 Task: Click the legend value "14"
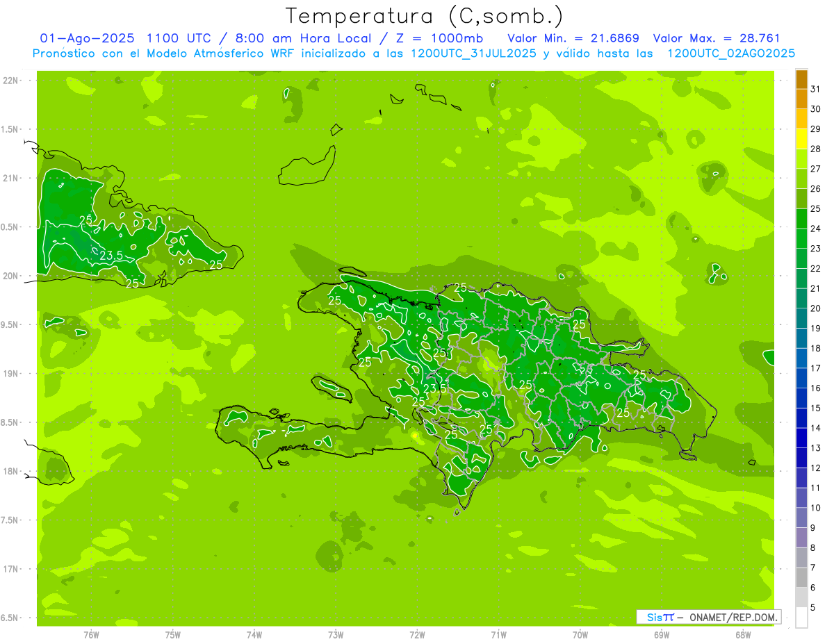tap(816, 428)
